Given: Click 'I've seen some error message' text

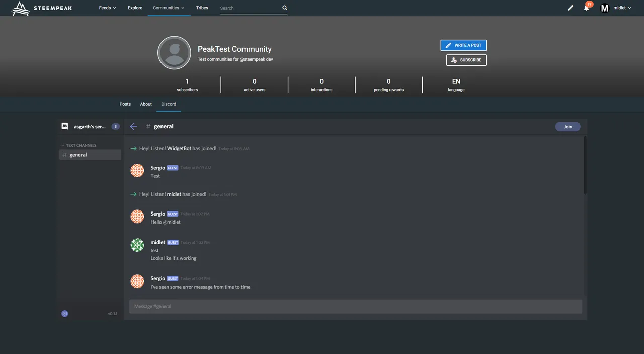Looking at the screenshot, I should [200, 287].
